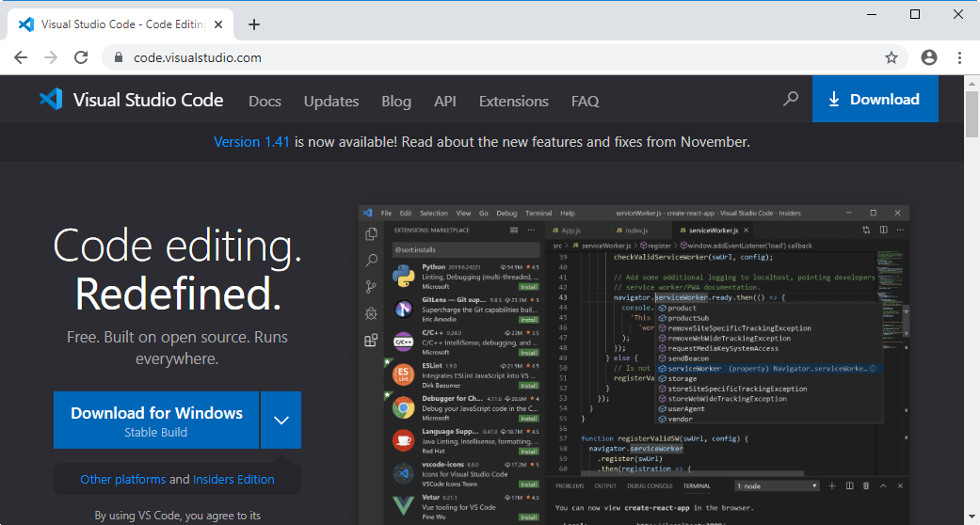This screenshot has width=980, height=525.
Task: Click the vertical scrollbar thumb
Action: tap(972, 114)
